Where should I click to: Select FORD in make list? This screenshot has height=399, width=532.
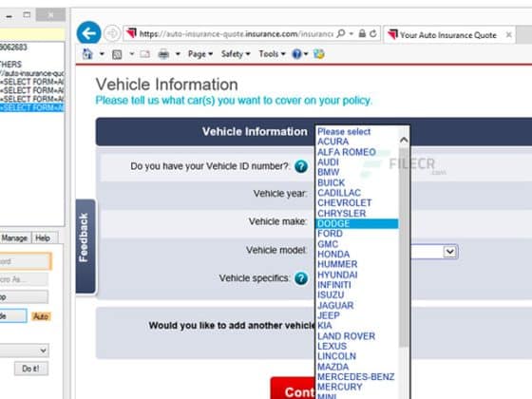[330, 234]
